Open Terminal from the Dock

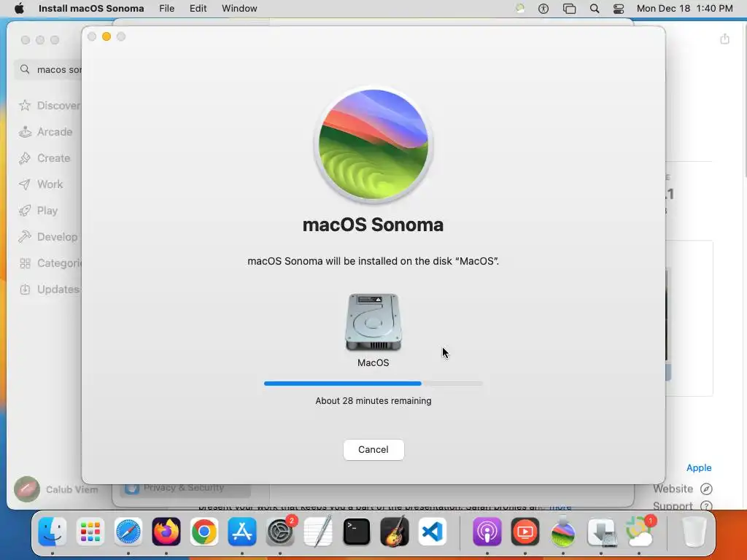pos(356,532)
